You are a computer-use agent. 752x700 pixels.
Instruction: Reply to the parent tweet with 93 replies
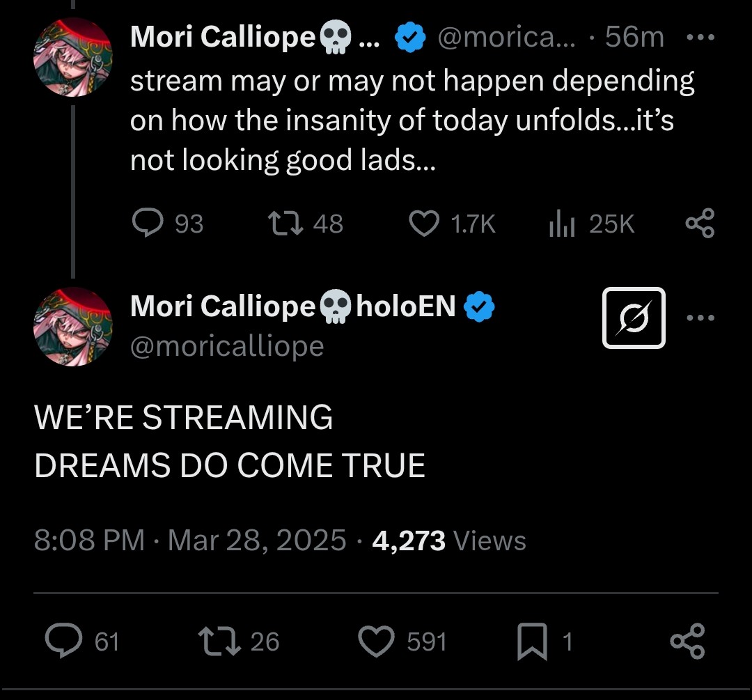147,224
